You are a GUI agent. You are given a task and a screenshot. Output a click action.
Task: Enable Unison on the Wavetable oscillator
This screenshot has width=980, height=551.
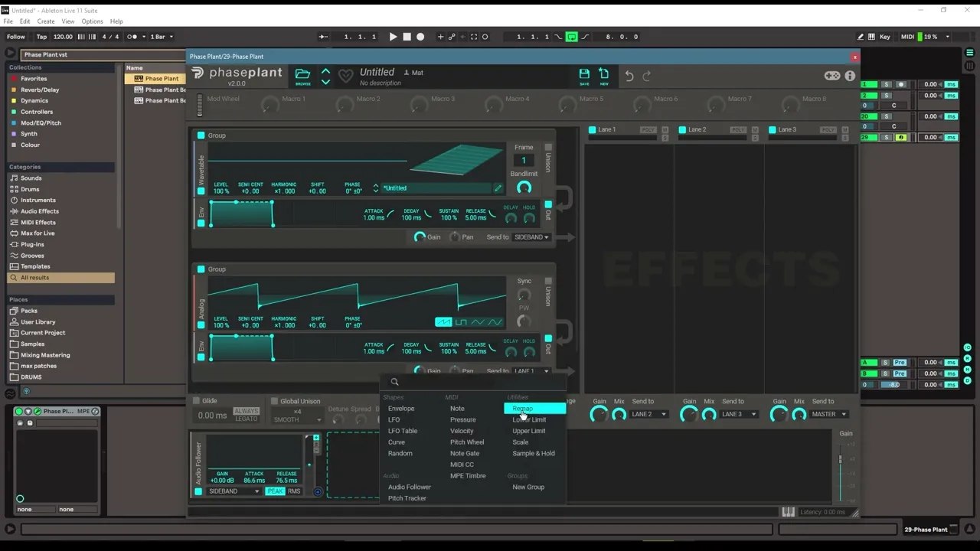tap(548, 148)
